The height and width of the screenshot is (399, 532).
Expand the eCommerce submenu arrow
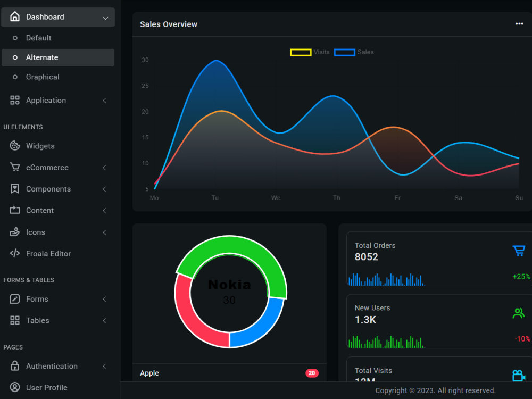104,168
